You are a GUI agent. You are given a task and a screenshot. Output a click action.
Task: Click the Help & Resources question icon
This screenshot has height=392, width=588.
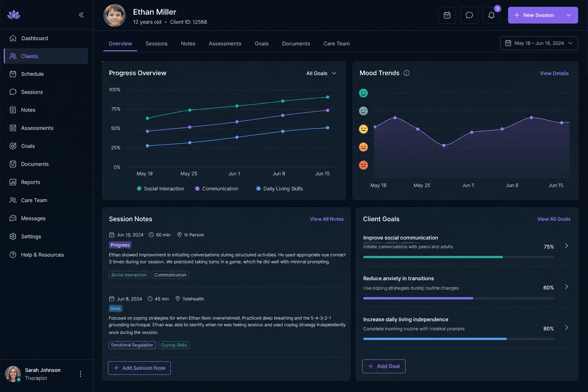[x=13, y=255]
